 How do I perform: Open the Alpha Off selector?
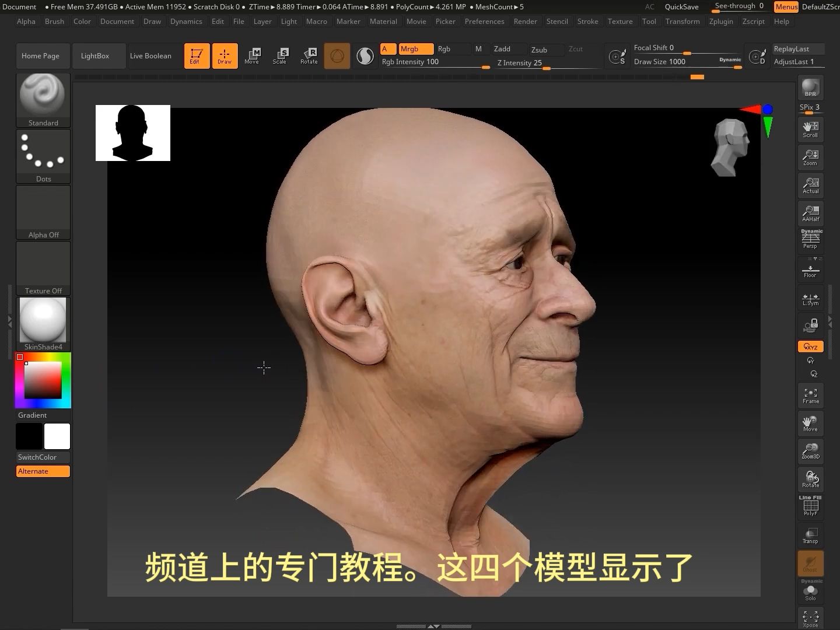point(43,212)
